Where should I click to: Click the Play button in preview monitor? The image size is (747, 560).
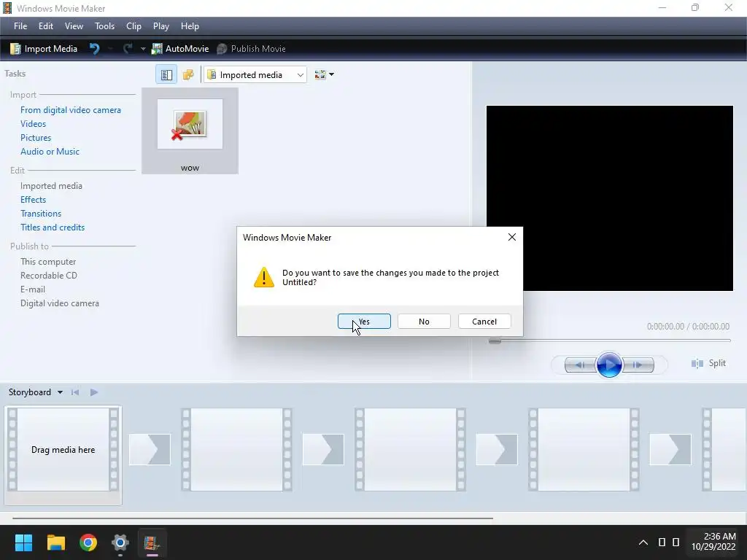(x=609, y=365)
